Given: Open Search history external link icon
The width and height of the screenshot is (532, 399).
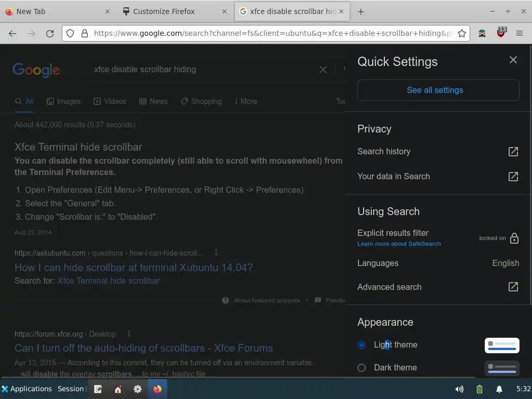Looking at the screenshot, I should click(513, 151).
